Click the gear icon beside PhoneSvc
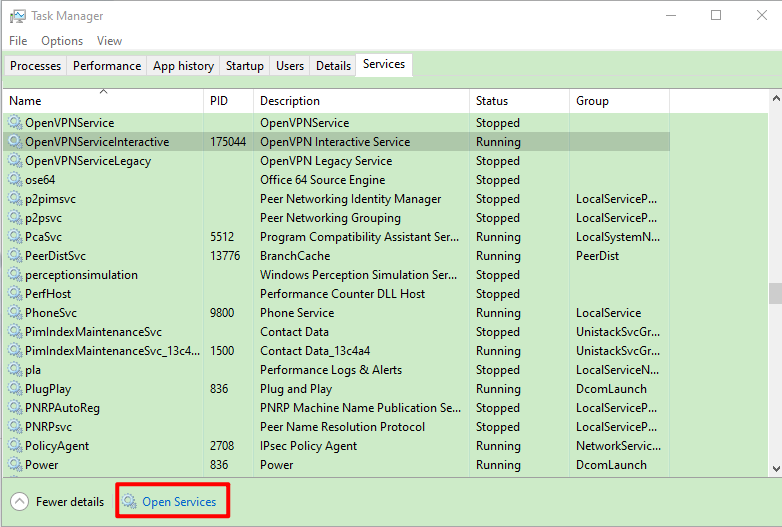 [x=15, y=312]
